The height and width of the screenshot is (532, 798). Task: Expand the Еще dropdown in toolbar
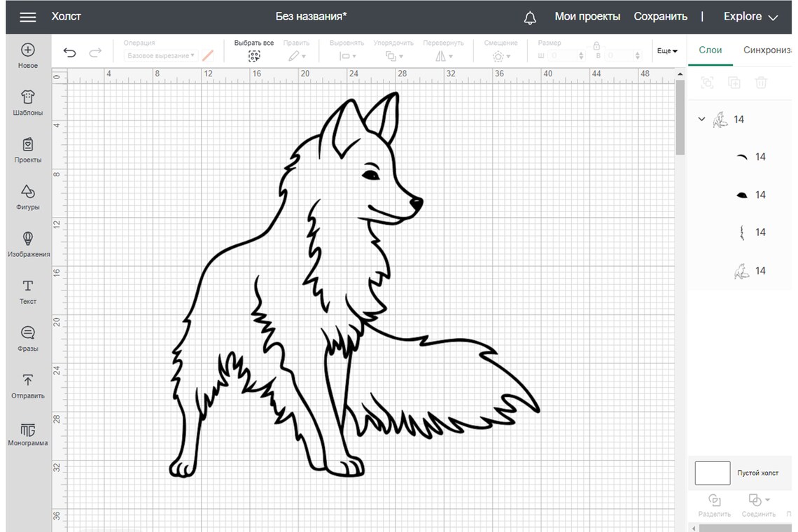pos(666,50)
